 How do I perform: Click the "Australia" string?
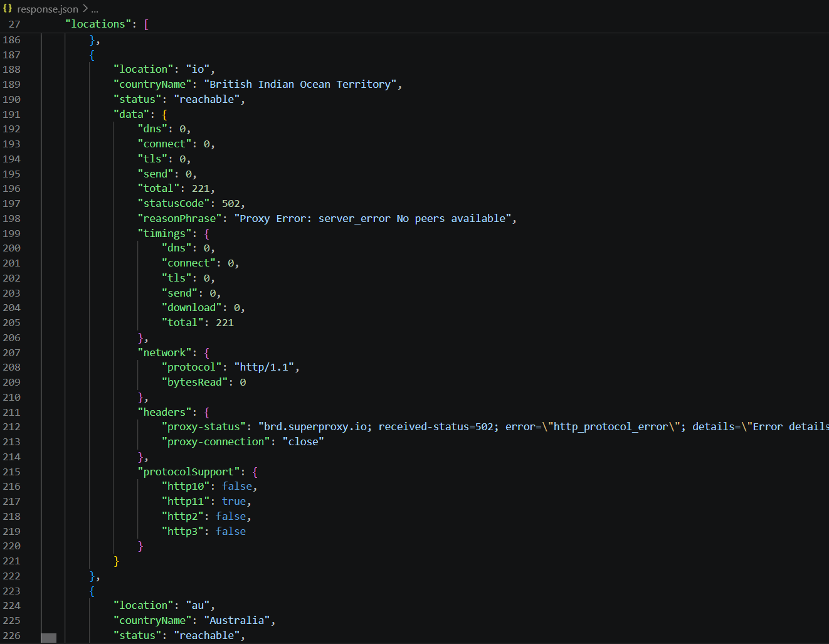pyautogui.click(x=237, y=621)
